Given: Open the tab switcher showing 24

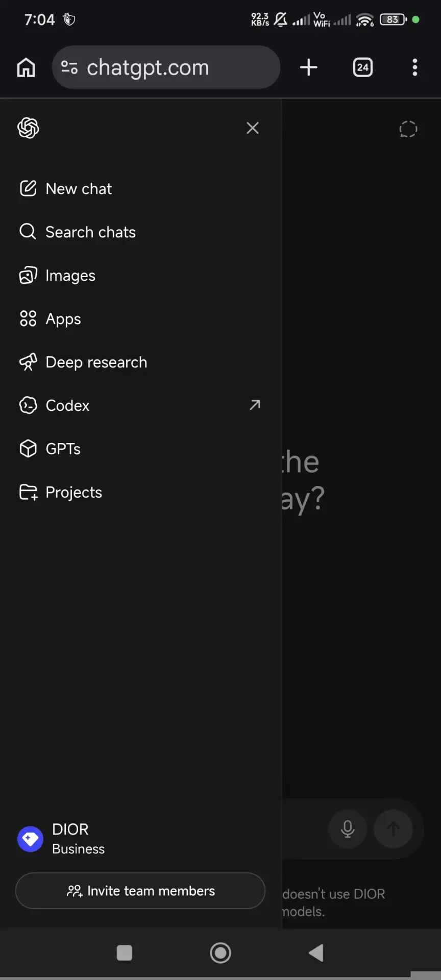Looking at the screenshot, I should (363, 67).
